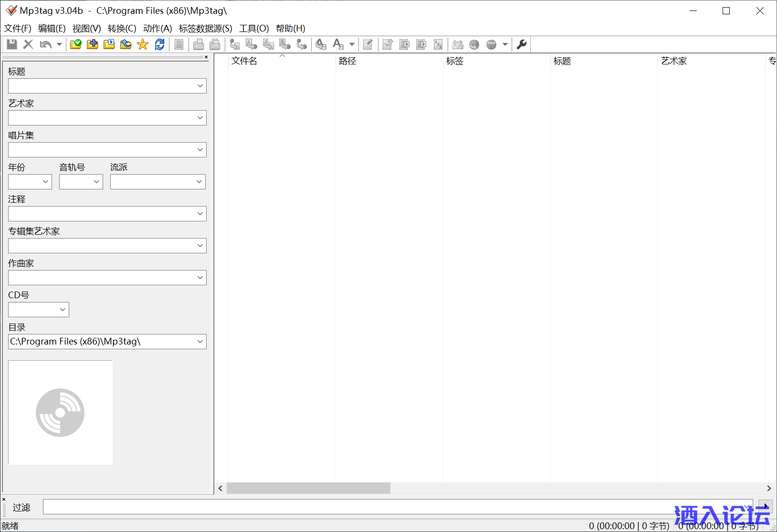Open the 流派 genre dropdown
The image size is (777, 532).
[x=199, y=182]
